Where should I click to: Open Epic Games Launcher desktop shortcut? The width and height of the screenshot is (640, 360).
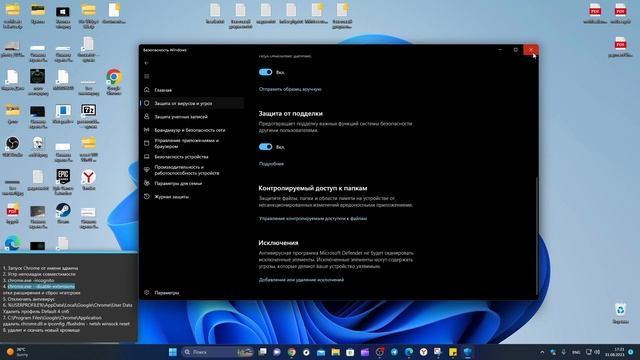click(x=63, y=182)
